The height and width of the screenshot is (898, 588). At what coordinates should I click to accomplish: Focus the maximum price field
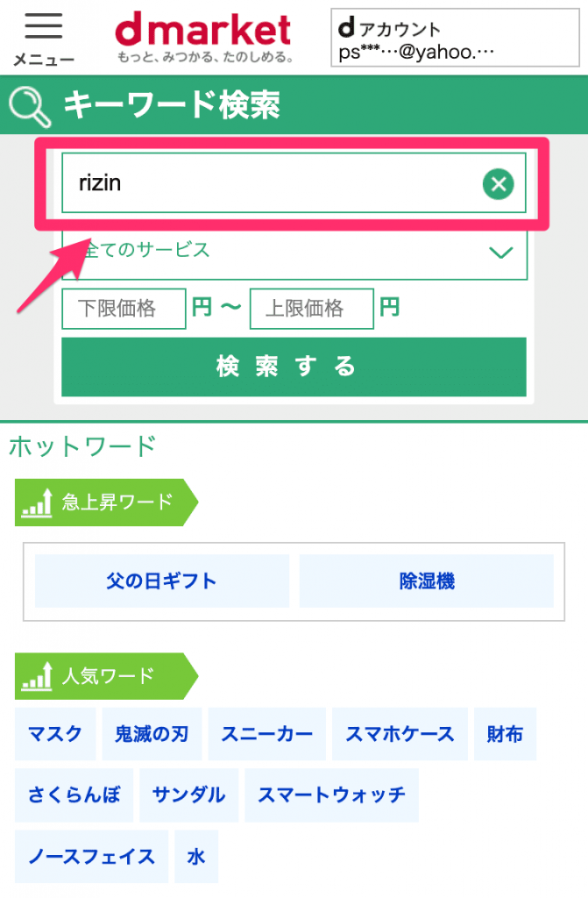[311, 309]
